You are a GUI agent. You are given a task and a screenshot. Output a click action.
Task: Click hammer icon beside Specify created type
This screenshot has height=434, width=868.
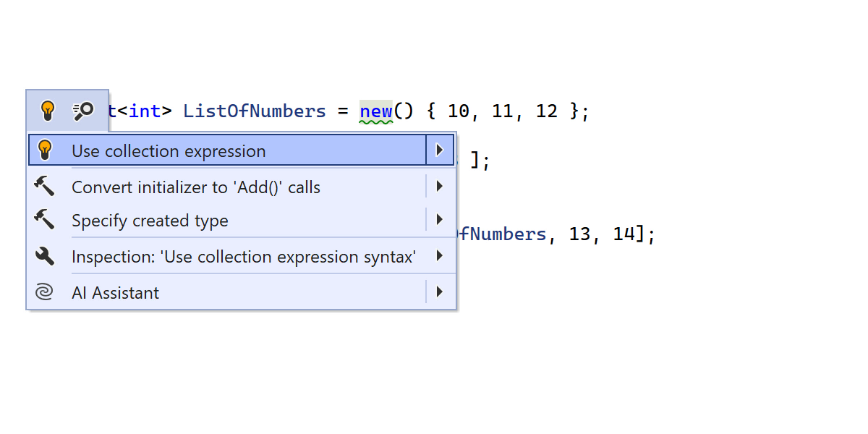pos(45,220)
